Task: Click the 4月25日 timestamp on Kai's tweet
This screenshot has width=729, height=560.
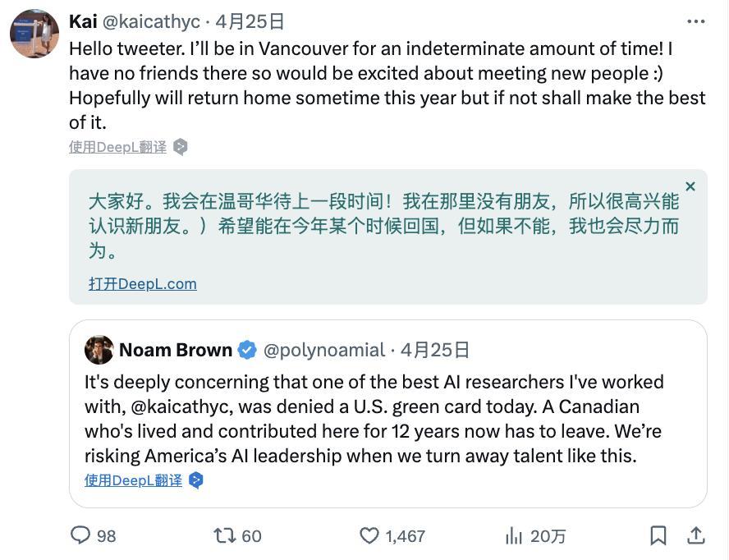Action: [x=250, y=21]
